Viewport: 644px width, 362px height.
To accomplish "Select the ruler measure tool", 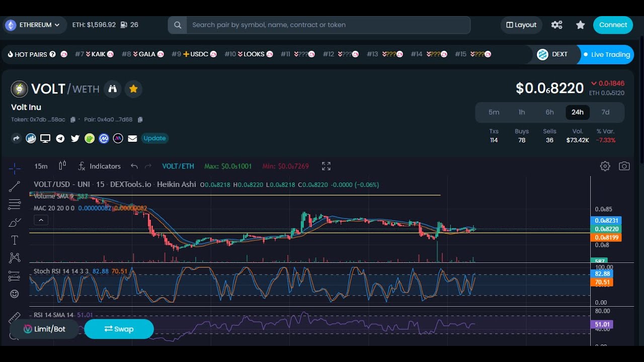I will 15,317.
